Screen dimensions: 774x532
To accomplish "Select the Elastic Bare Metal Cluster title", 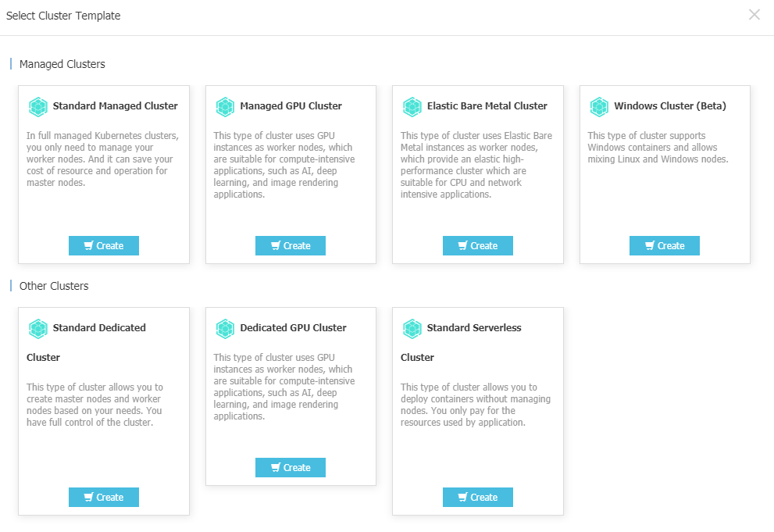I will (x=487, y=106).
